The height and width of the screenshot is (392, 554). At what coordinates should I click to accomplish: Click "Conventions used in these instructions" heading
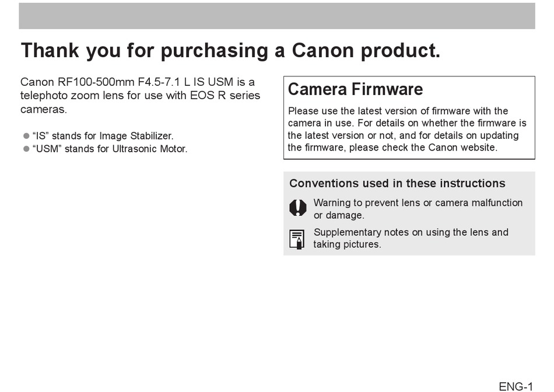click(x=397, y=183)
